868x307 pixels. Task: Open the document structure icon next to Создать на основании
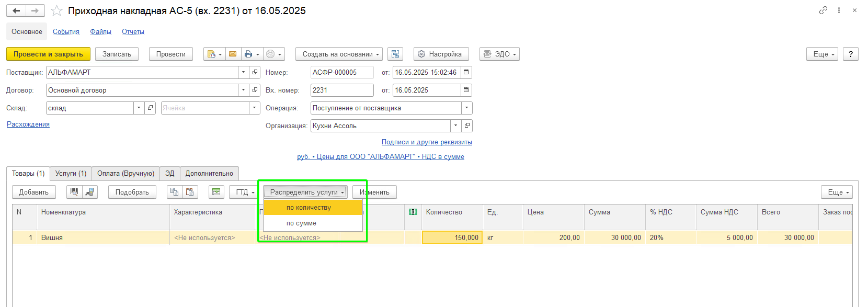coord(395,54)
